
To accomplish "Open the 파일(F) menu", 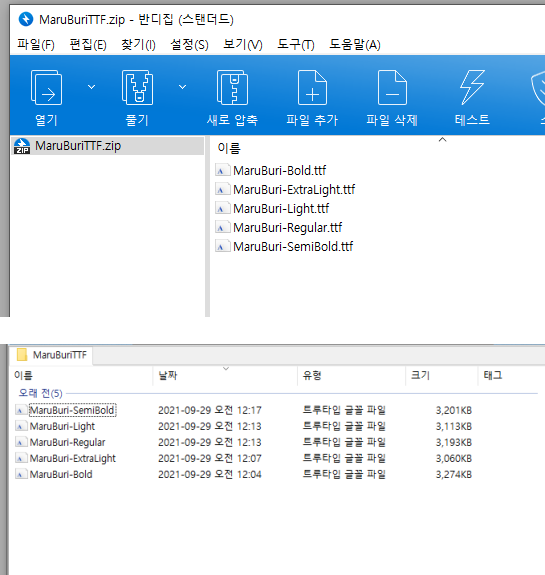I will tap(36, 45).
